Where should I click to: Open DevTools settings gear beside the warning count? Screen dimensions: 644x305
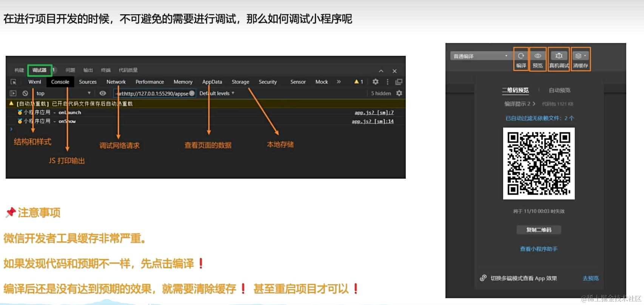click(375, 81)
